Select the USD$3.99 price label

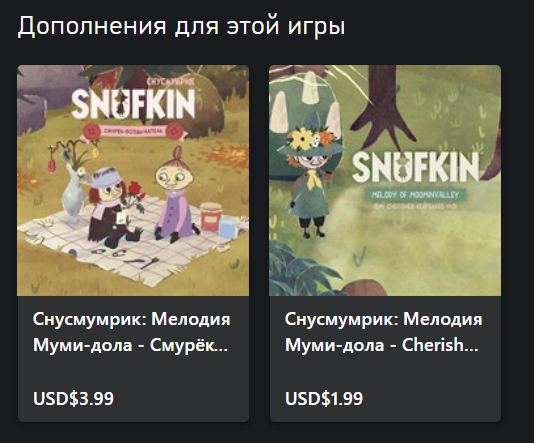pyautogui.click(x=73, y=398)
